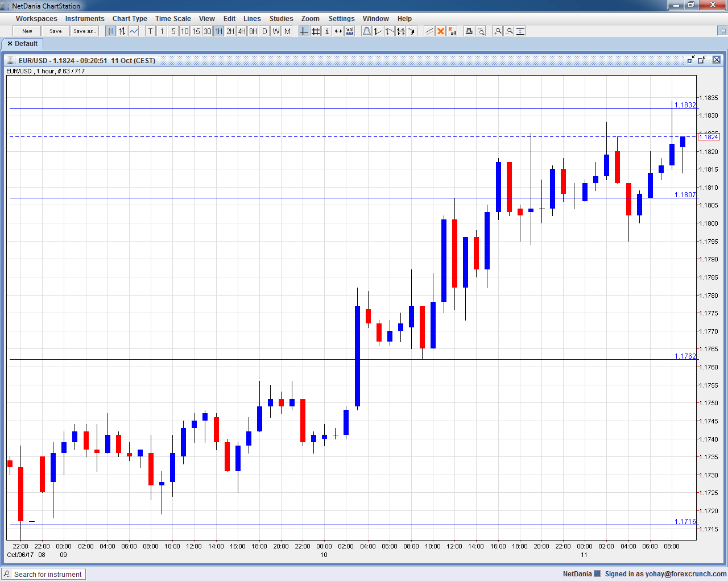Toggle the volume display button
This screenshot has width=728, height=582.
350,31
